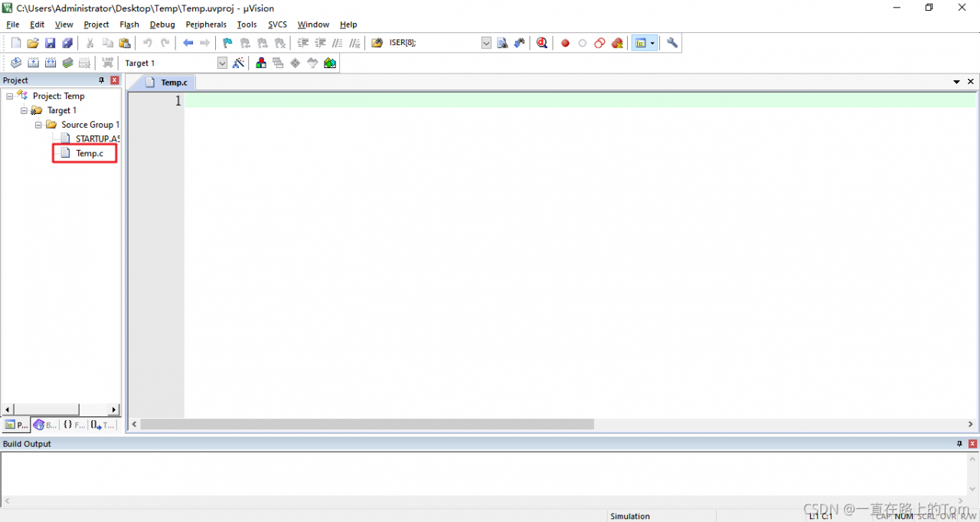Open the Project menu

click(x=96, y=24)
